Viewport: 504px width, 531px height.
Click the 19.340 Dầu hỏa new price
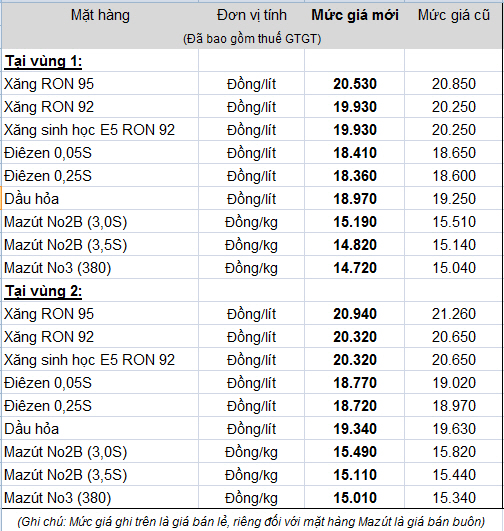355,429
